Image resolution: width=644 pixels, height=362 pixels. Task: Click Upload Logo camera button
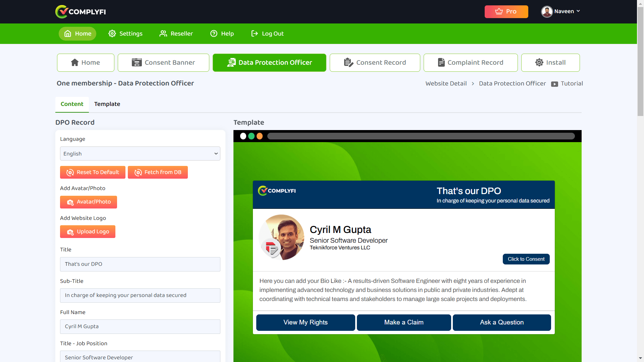pyautogui.click(x=88, y=232)
